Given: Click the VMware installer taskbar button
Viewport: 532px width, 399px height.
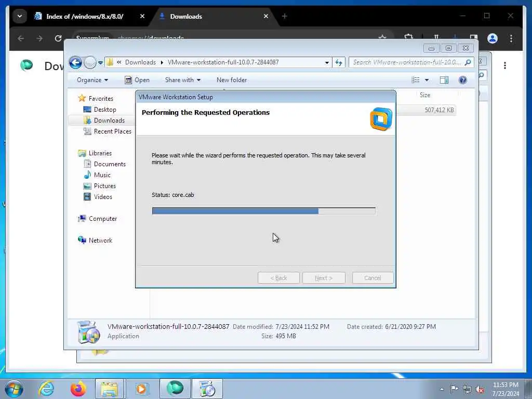Looking at the screenshot, I should (x=207, y=389).
